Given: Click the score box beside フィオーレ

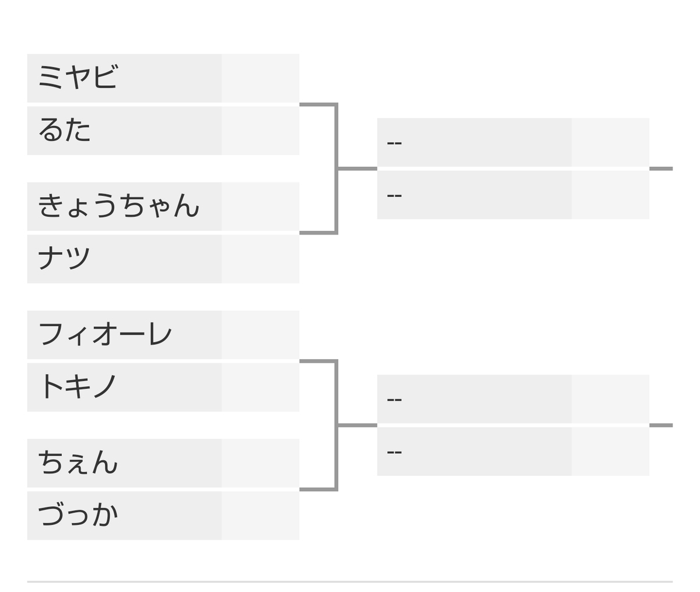Looking at the screenshot, I should coord(261,335).
